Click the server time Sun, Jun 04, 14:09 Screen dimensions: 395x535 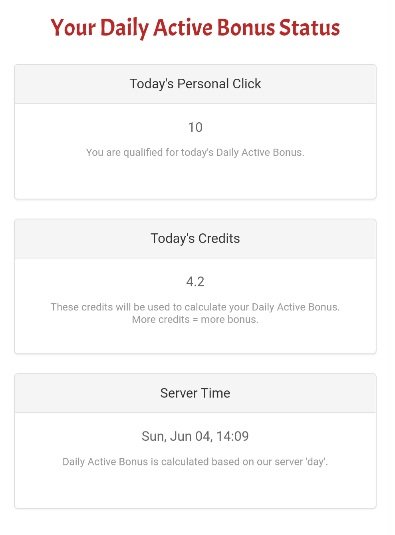(x=195, y=436)
